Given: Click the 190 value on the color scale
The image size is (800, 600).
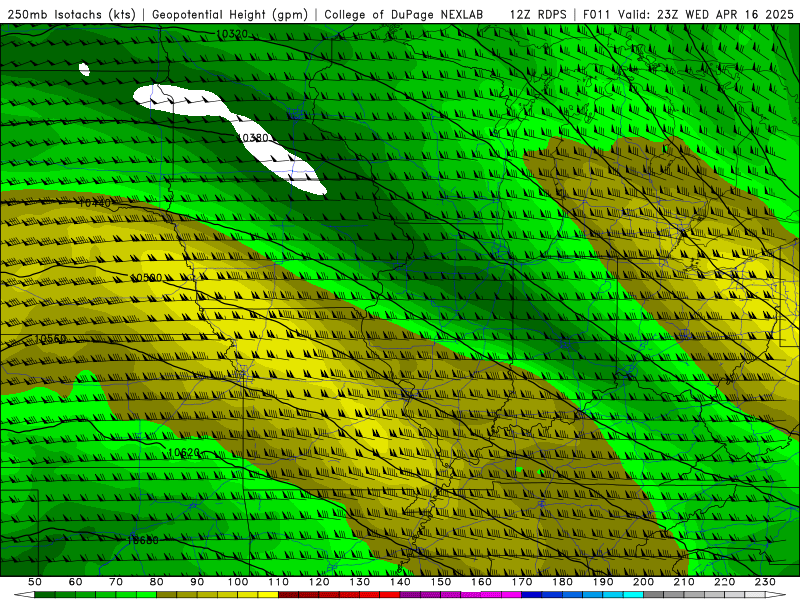Looking at the screenshot, I should click(x=603, y=582).
